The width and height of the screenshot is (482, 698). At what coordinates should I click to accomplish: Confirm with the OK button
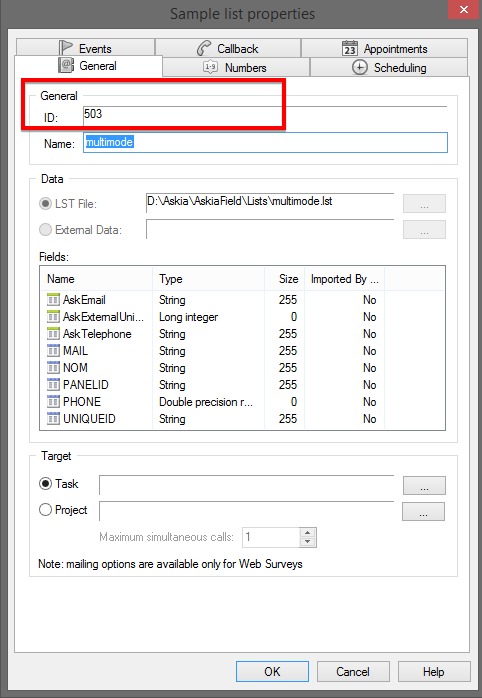[272, 671]
